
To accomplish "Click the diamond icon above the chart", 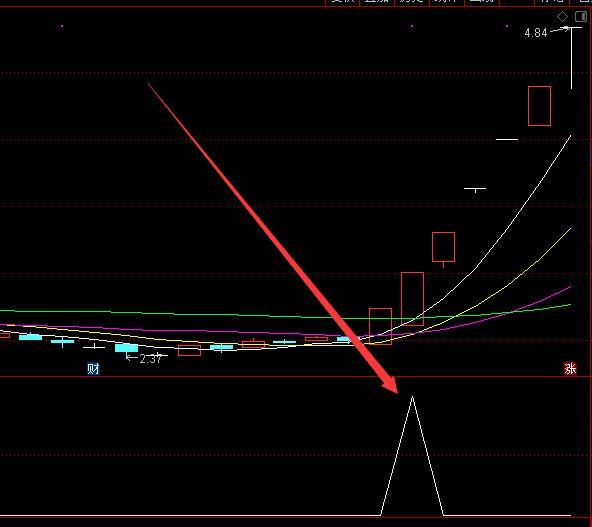I will [562, 17].
